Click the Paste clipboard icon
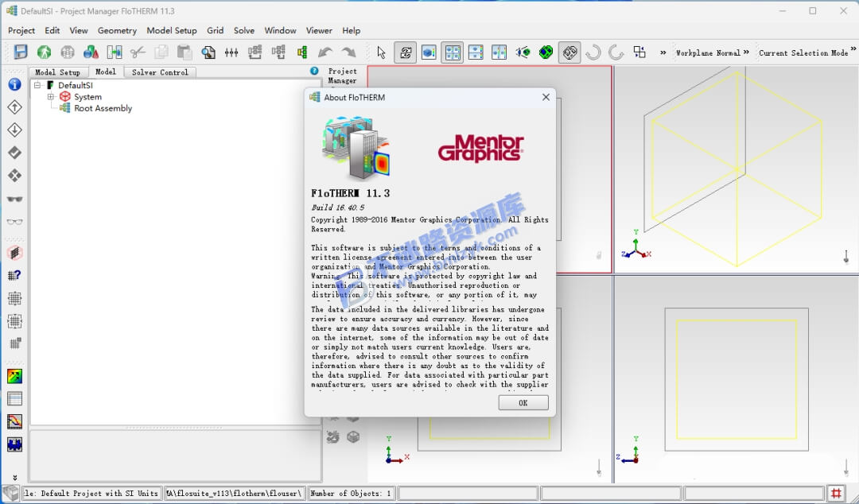This screenshot has width=859, height=504. pyautogui.click(x=185, y=52)
